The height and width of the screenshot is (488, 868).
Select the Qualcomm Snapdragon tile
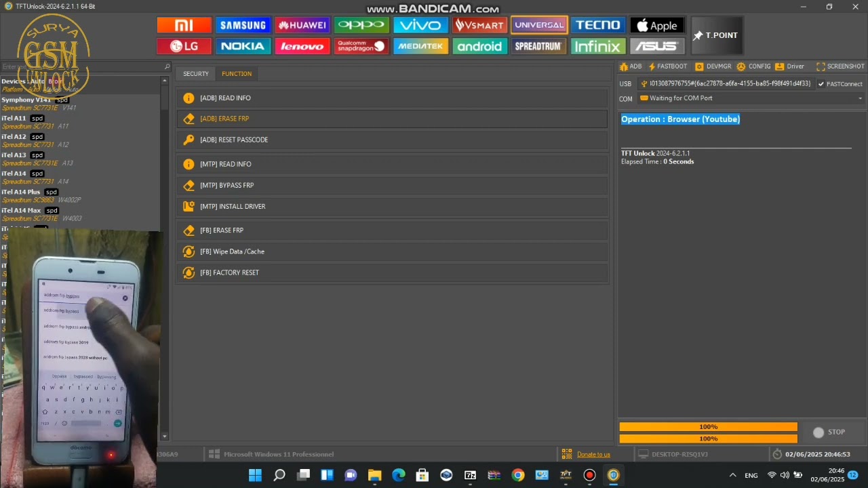pos(361,46)
